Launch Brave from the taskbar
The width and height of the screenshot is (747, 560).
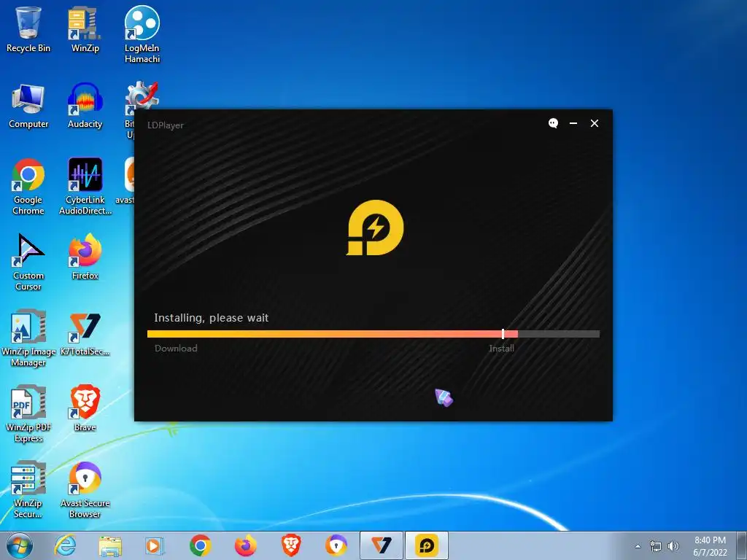pyautogui.click(x=290, y=545)
